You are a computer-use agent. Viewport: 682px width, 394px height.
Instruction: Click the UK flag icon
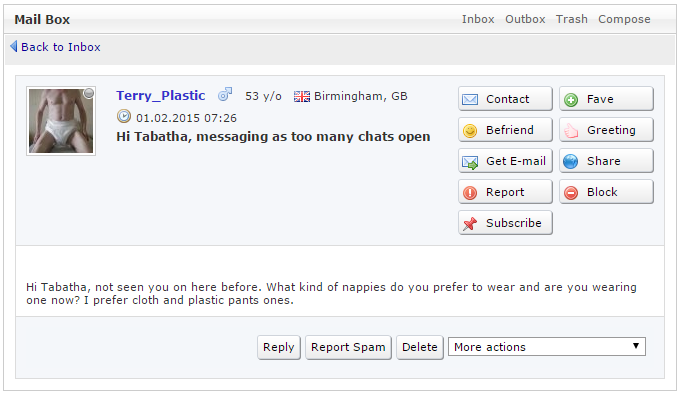coord(302,96)
